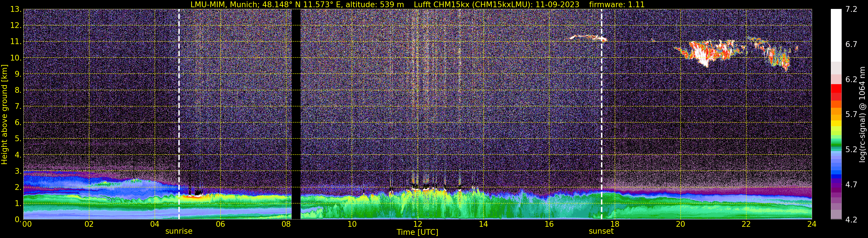868x238 pixels.
Task: Click the white dashed sunrise marker line
Action: point(179,114)
